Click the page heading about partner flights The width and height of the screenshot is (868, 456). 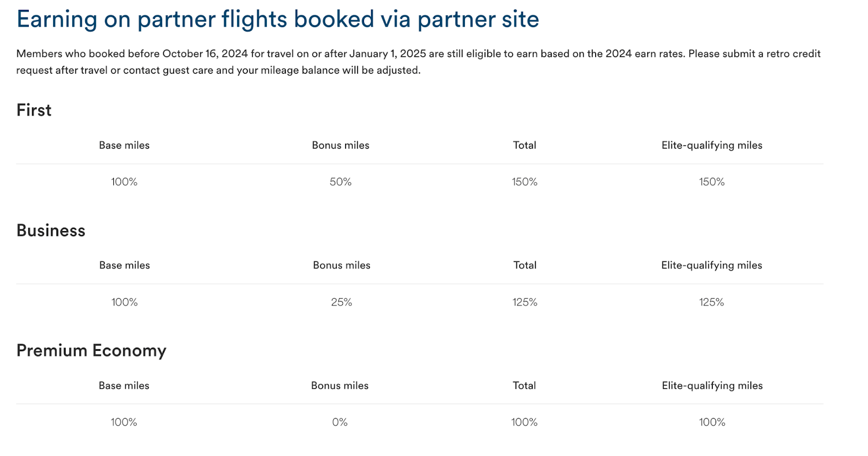point(277,20)
